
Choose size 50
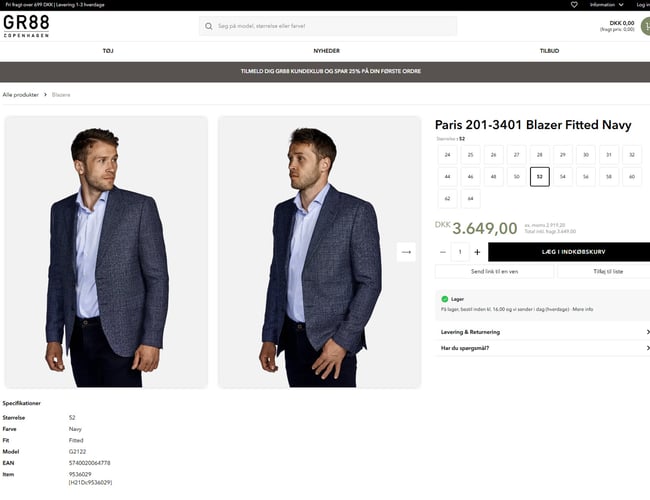(517, 177)
